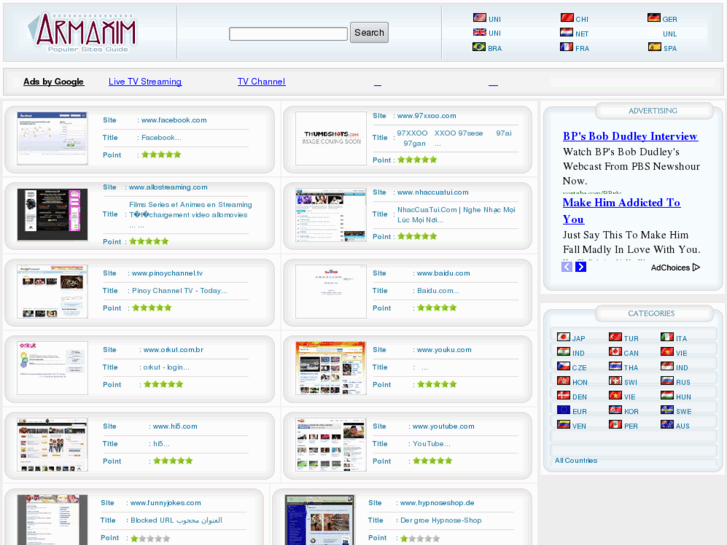Click the India flag in Categories
The width and height of the screenshot is (727, 545).
563,352
